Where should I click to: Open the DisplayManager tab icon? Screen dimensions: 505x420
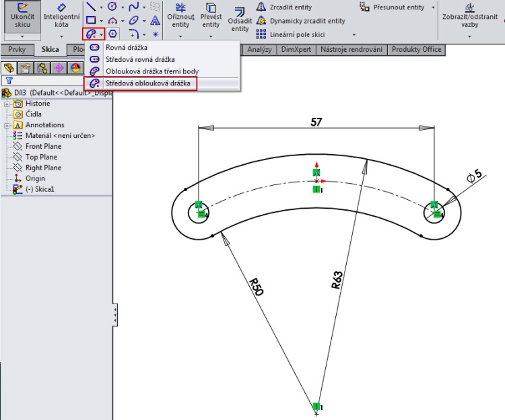[x=75, y=68]
